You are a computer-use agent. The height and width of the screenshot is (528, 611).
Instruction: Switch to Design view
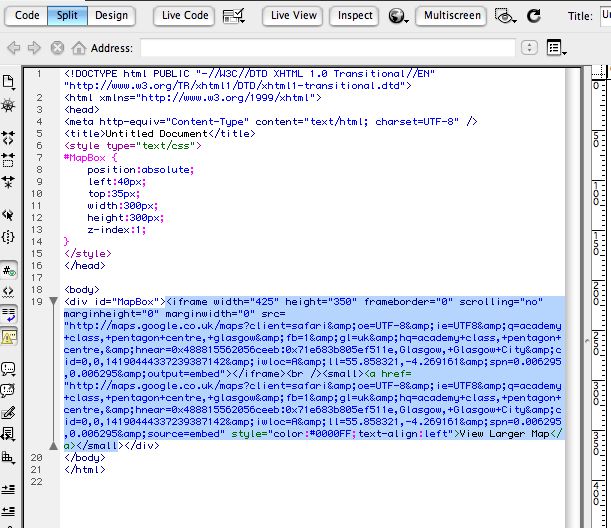[111, 16]
